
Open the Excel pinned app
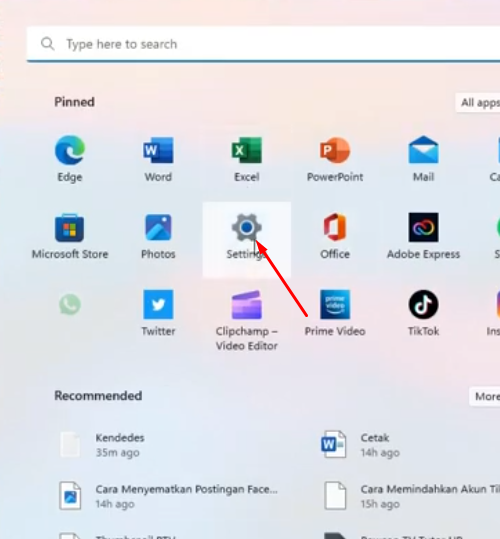[246, 159]
